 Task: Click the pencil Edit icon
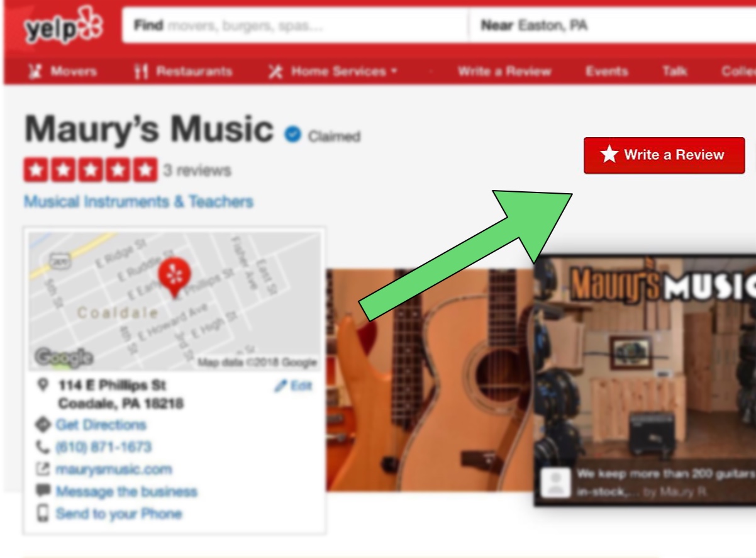click(x=281, y=386)
